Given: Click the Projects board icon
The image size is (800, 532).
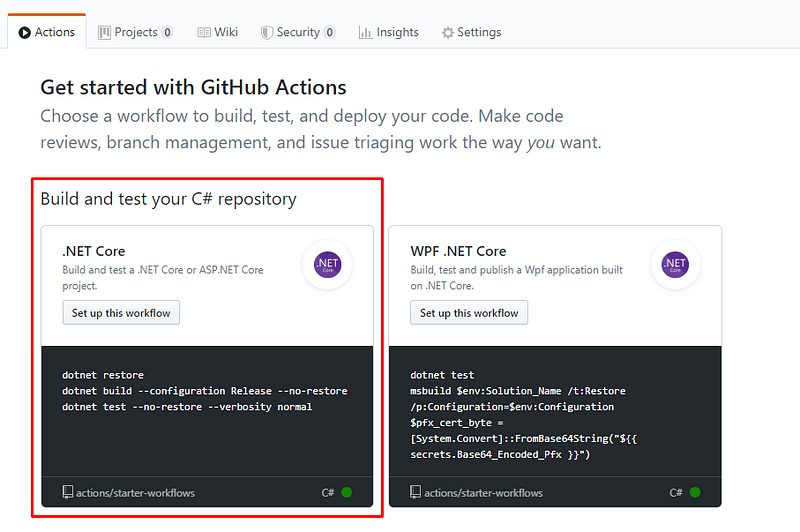Looking at the screenshot, I should point(104,32).
